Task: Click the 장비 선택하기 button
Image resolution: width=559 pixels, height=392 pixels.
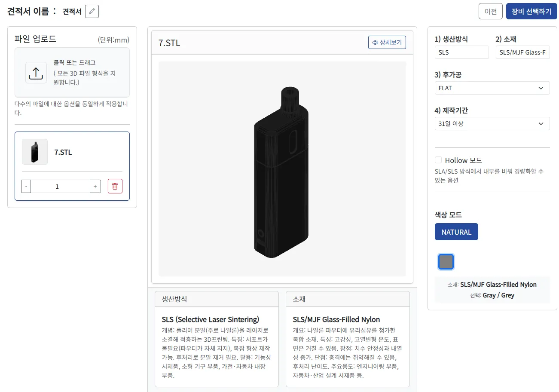Action: 532,12
